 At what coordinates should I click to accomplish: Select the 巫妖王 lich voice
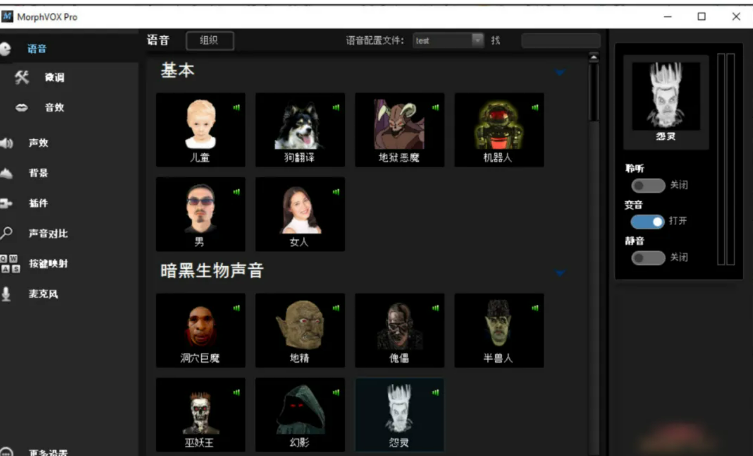(x=201, y=415)
